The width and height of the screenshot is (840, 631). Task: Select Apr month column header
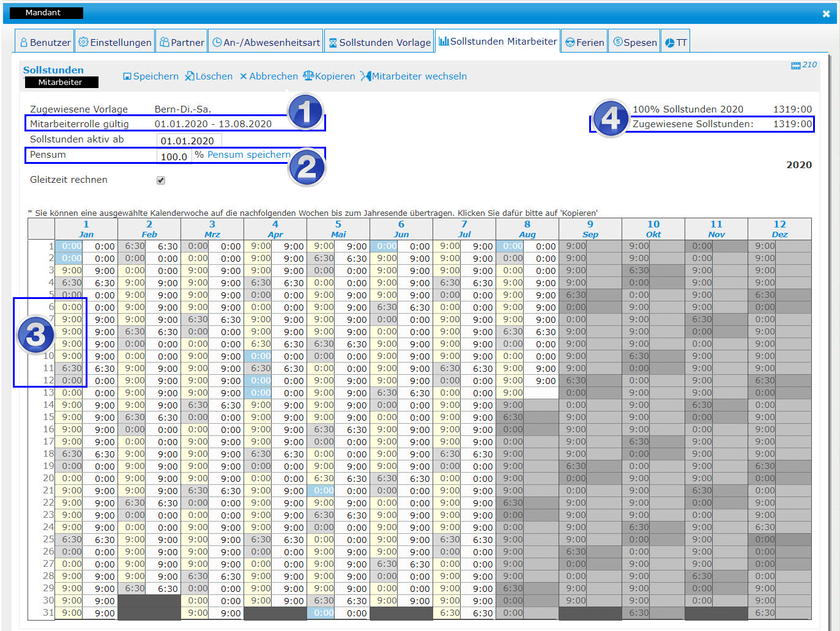(275, 229)
